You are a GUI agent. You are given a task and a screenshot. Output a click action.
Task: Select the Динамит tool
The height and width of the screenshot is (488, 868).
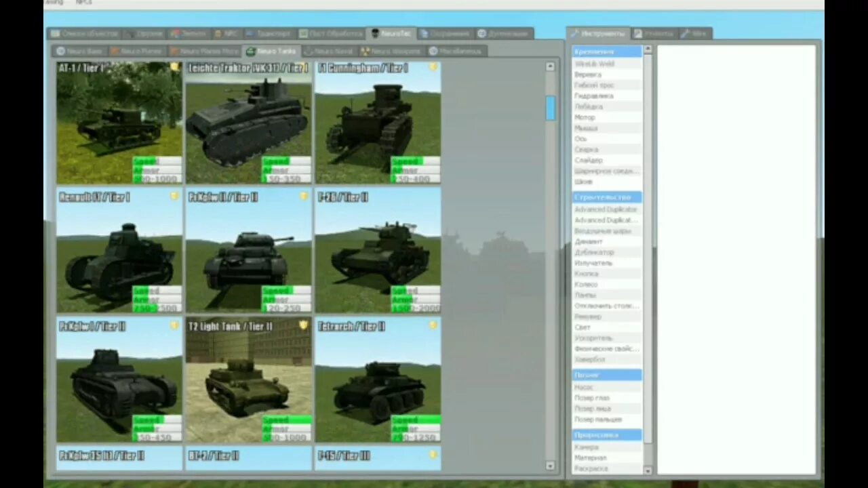(607, 241)
